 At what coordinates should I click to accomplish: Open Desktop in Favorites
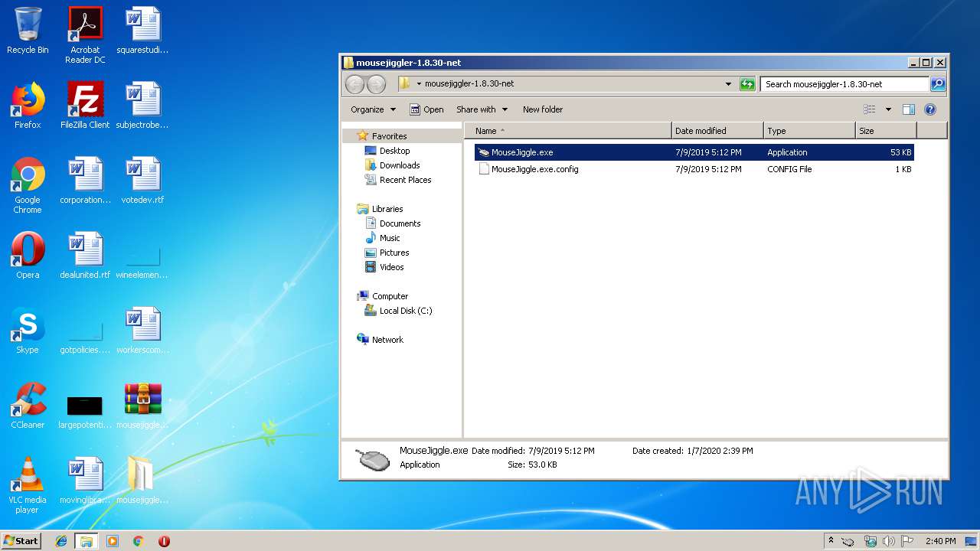tap(394, 151)
